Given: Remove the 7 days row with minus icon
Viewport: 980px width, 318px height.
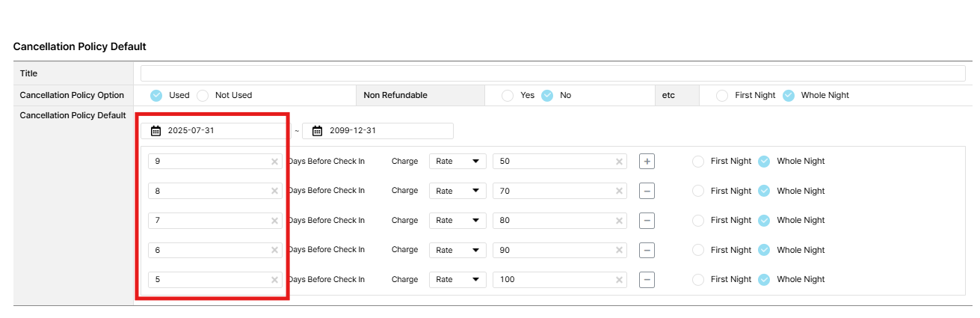Looking at the screenshot, I should pos(647,221).
